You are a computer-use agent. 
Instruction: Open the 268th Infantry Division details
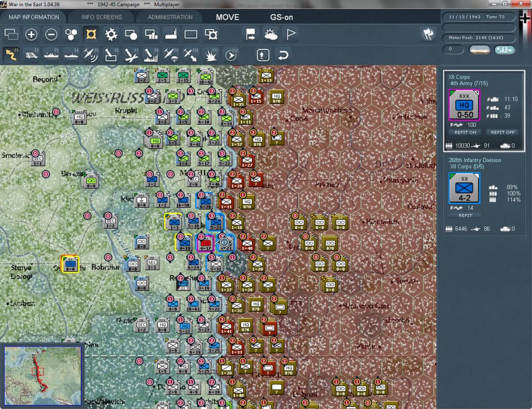tap(475, 160)
